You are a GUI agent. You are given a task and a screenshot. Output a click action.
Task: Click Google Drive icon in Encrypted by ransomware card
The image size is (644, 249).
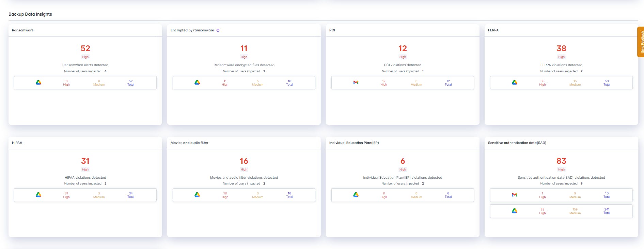point(197,83)
